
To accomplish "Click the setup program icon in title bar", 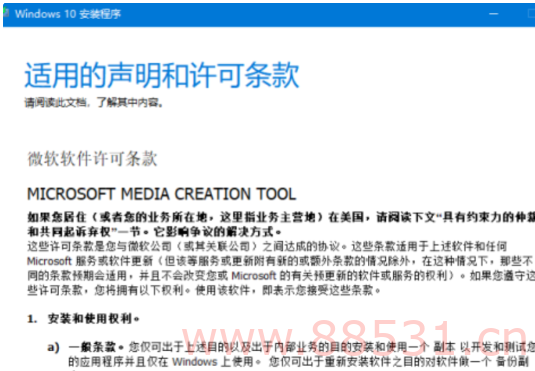I will coord(6,13).
